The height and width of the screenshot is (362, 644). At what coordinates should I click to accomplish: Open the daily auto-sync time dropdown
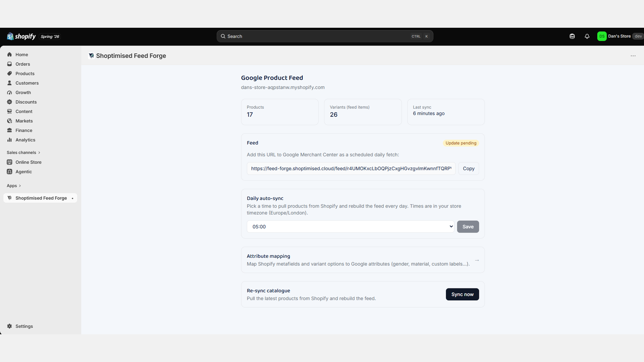click(351, 226)
